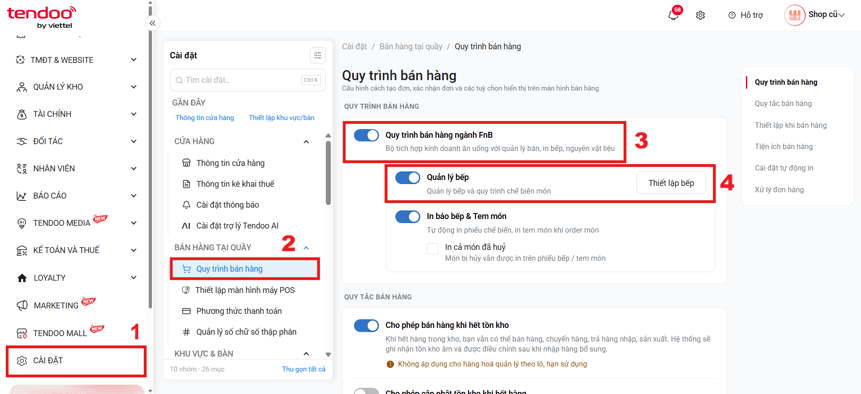Open recent link Thiết lập khu vực/bàn

click(282, 118)
